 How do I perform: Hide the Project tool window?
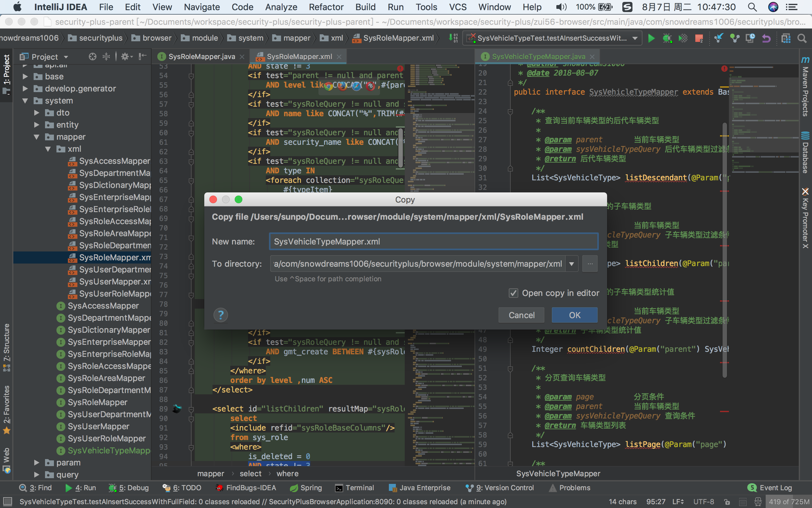coord(143,57)
